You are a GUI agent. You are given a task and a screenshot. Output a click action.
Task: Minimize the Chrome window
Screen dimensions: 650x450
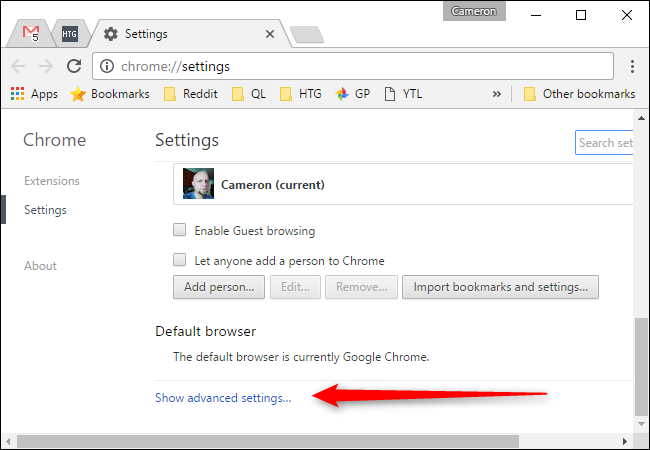[x=536, y=15]
